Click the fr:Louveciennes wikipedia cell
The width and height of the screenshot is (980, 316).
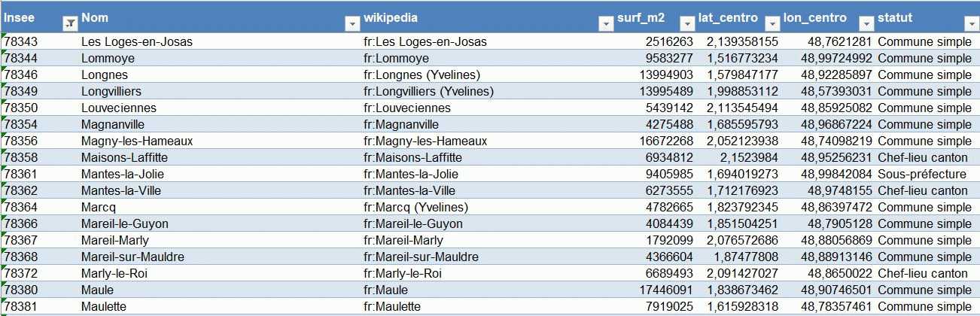406,108
